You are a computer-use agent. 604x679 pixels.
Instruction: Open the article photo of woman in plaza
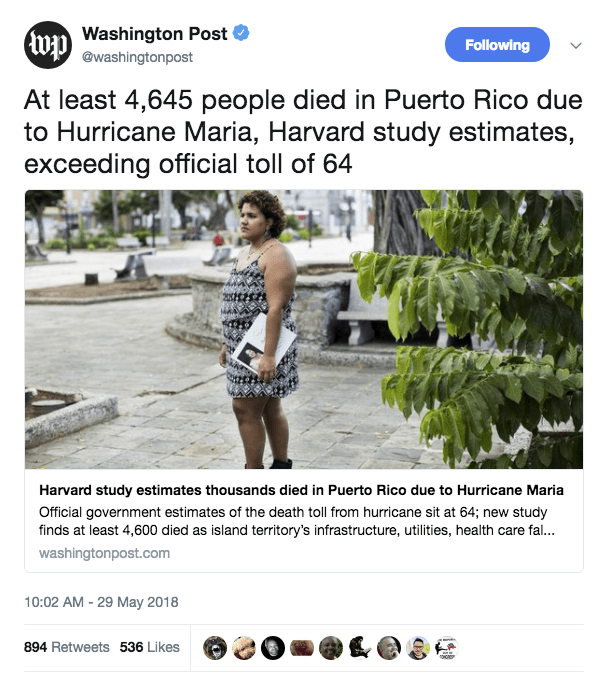point(304,329)
